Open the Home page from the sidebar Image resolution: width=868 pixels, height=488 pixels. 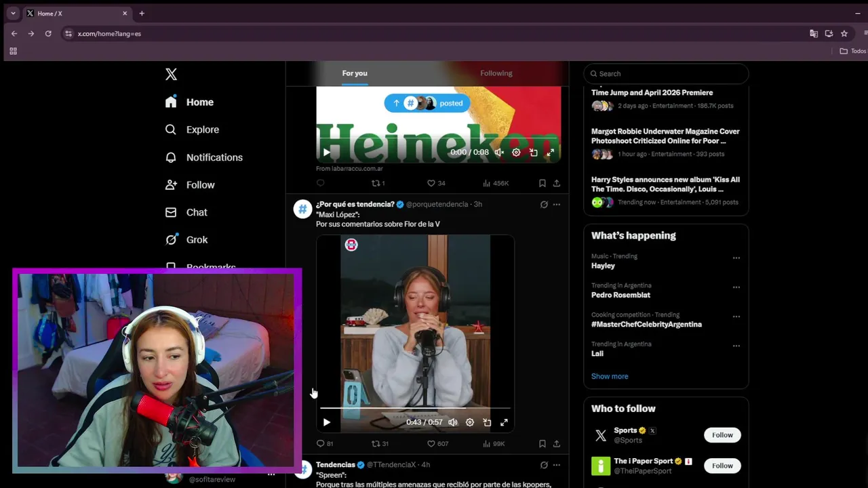pos(189,102)
